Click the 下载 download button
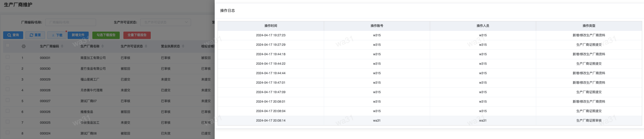The height and width of the screenshot is (139, 644). pos(57,35)
